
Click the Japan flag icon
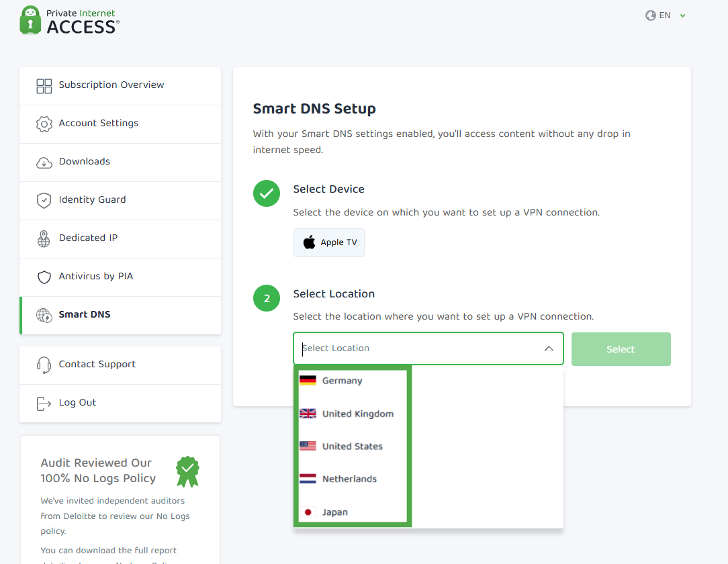308,512
